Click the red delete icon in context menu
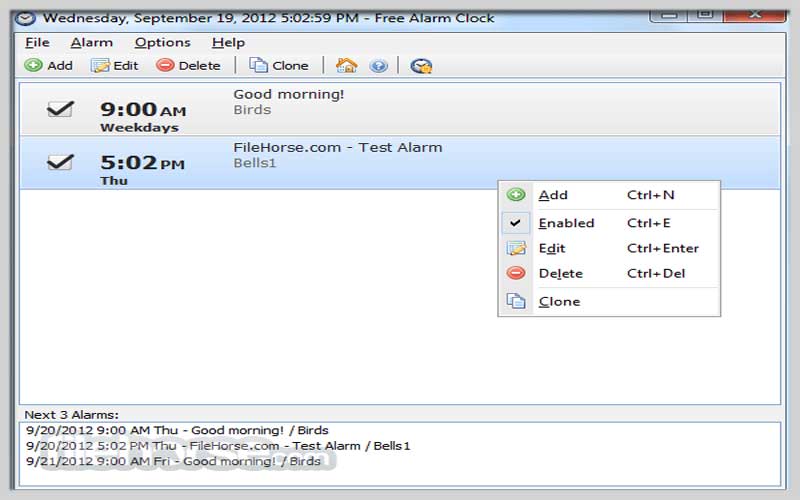The height and width of the screenshot is (500, 800). [516, 273]
